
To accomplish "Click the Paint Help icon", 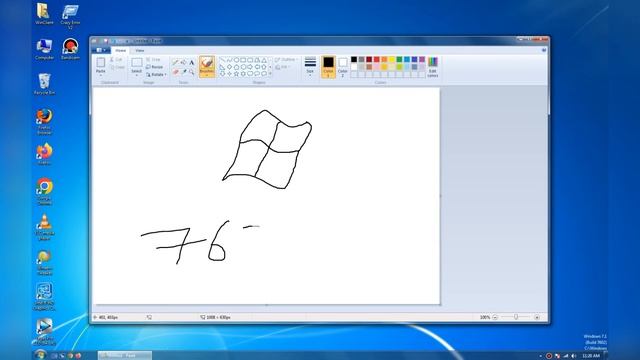I will point(544,50).
